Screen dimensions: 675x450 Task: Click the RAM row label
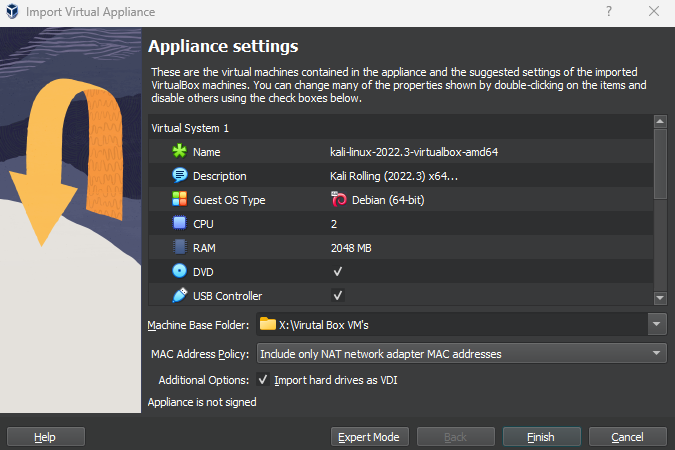(x=204, y=248)
